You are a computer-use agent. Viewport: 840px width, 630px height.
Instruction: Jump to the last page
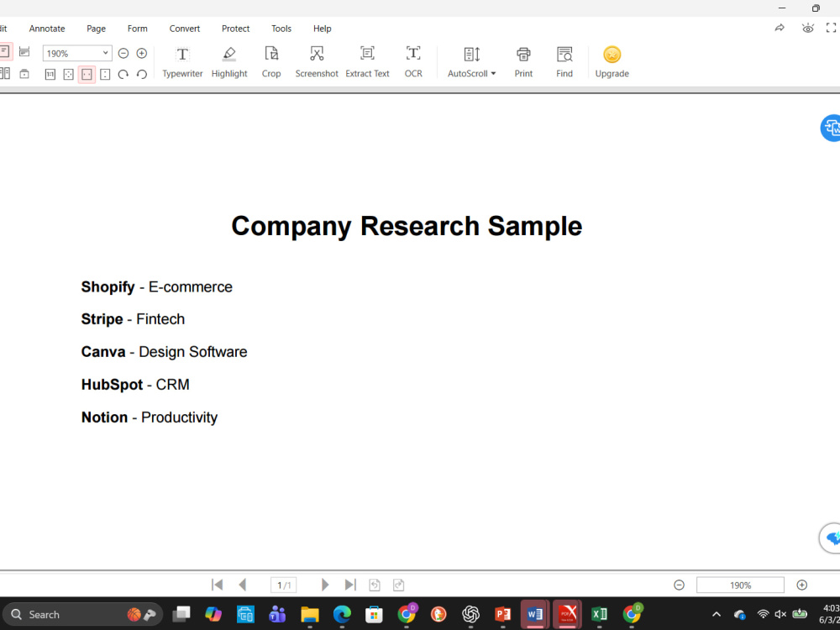[x=350, y=585]
